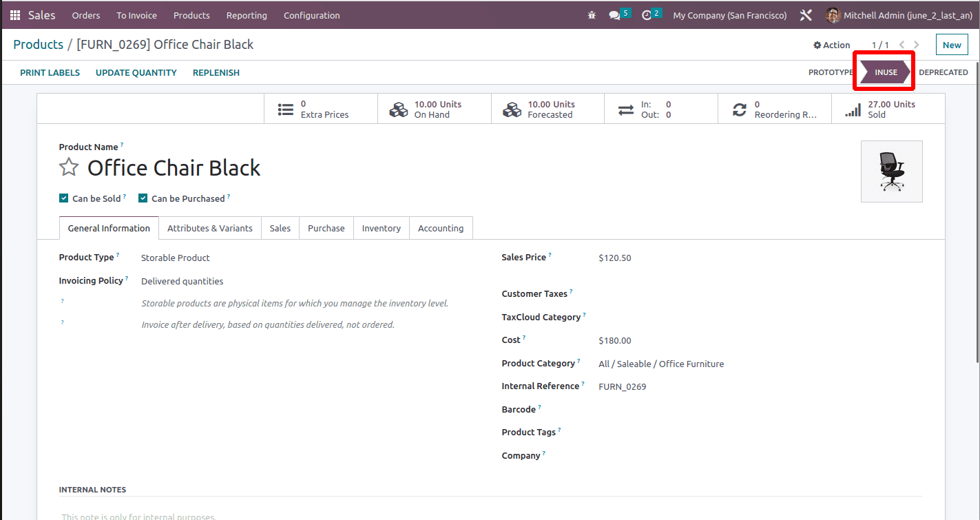980x520 pixels.
Task: Click the Forecasted units cube icon
Action: tap(511, 108)
